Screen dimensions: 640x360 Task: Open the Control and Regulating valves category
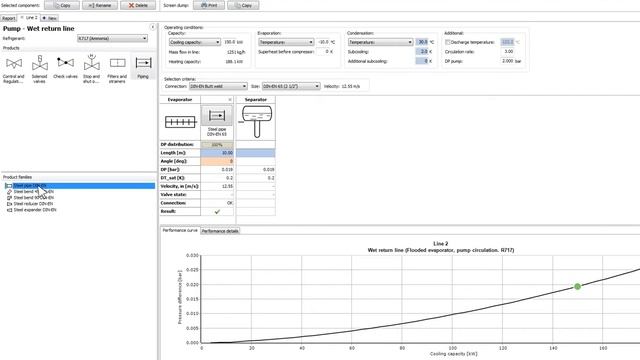pos(14,68)
